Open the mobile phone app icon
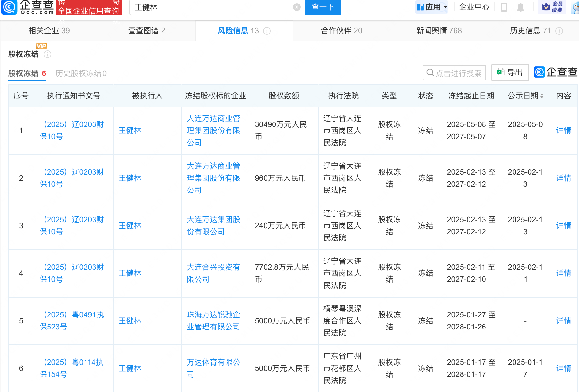Screen dimensions: 579x392 pos(504,7)
